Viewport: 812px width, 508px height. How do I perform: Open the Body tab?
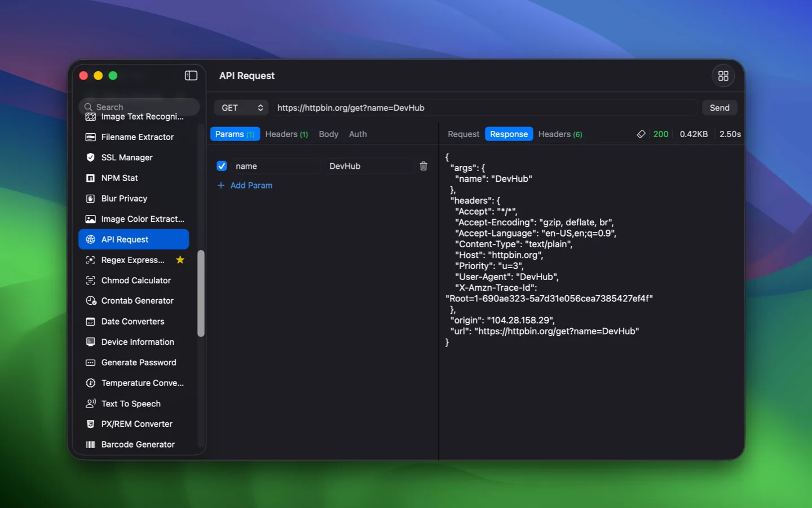pos(329,134)
